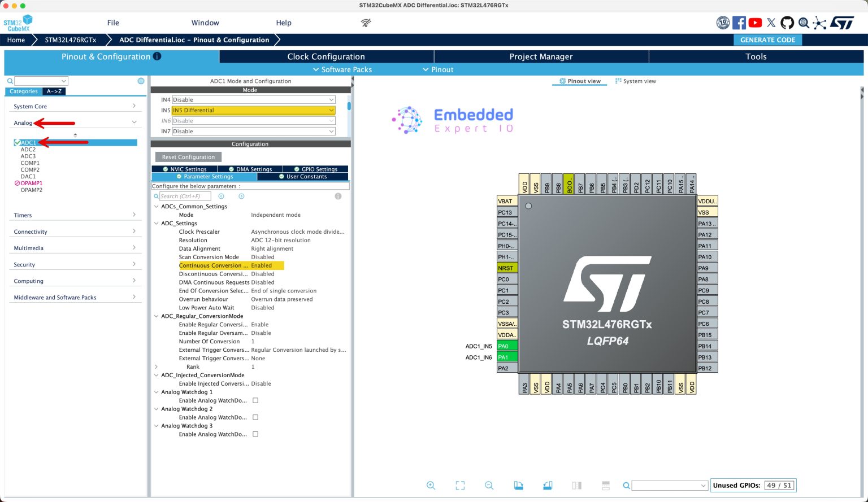Rotate the chip view clockwise
The height and width of the screenshot is (502, 868).
click(x=518, y=485)
